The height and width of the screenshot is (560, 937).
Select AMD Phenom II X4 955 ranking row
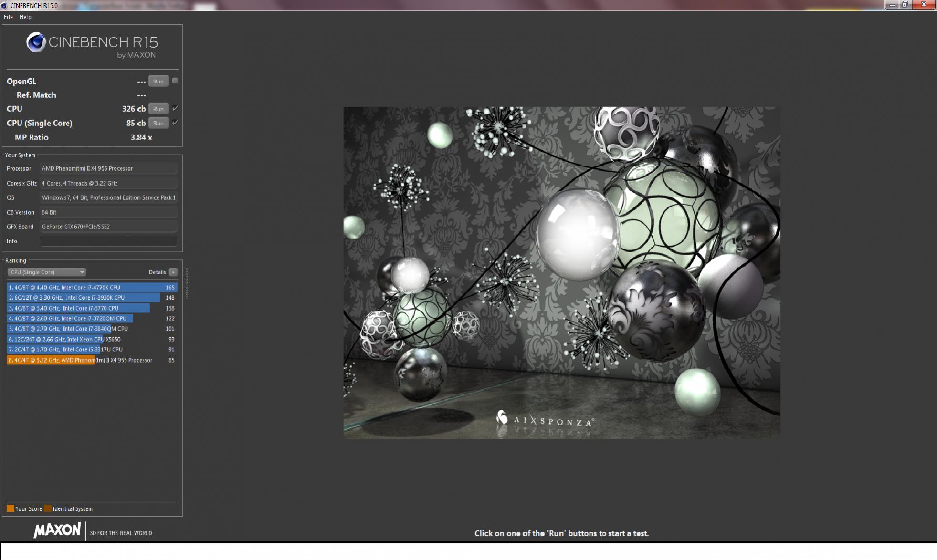92,360
